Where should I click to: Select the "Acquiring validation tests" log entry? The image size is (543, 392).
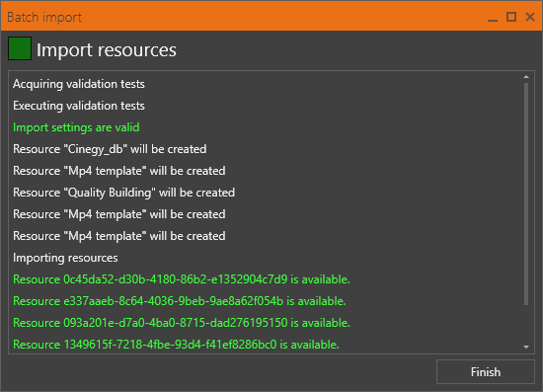coord(79,84)
